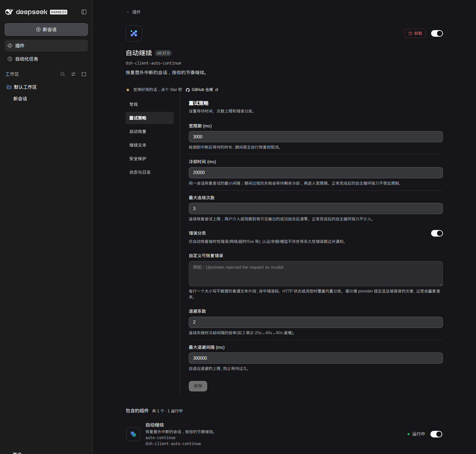Click the plugin logo thumbnail

(x=134, y=33)
